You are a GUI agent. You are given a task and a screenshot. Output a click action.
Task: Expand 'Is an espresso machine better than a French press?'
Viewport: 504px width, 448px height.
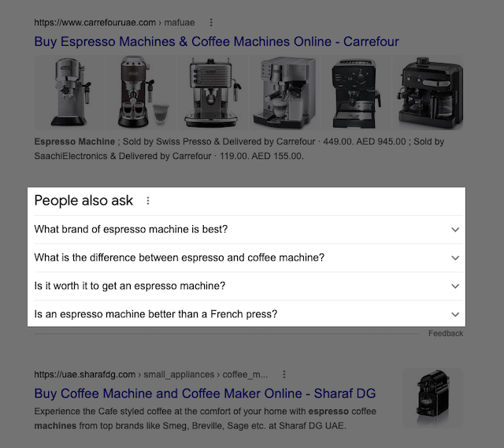(x=249, y=314)
